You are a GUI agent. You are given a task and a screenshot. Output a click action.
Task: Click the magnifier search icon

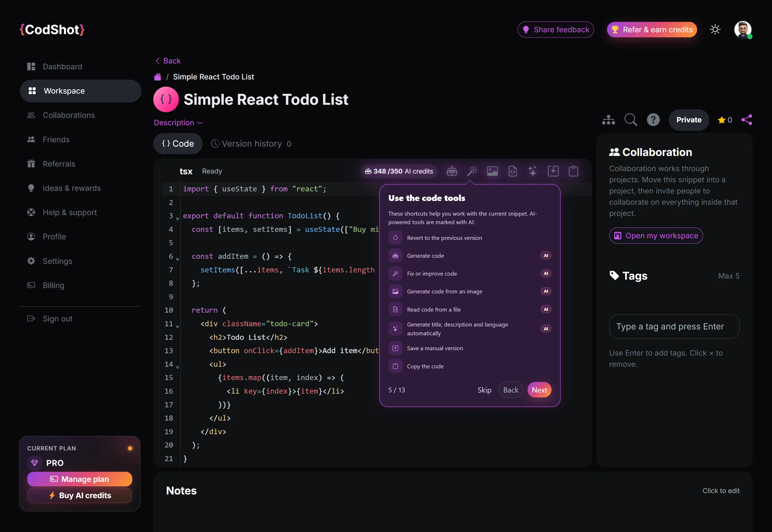pos(631,120)
